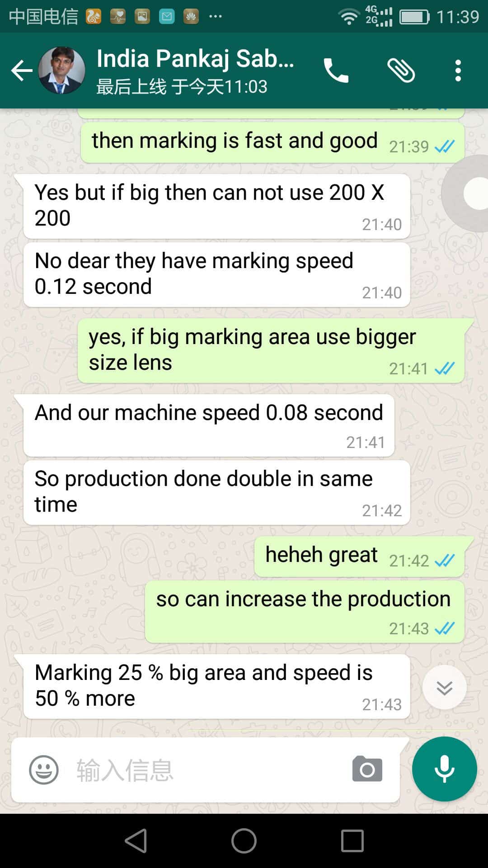Screen dimensions: 488x868
Task: Open contact info via India Pankaj Sab title
Action: coord(195,59)
